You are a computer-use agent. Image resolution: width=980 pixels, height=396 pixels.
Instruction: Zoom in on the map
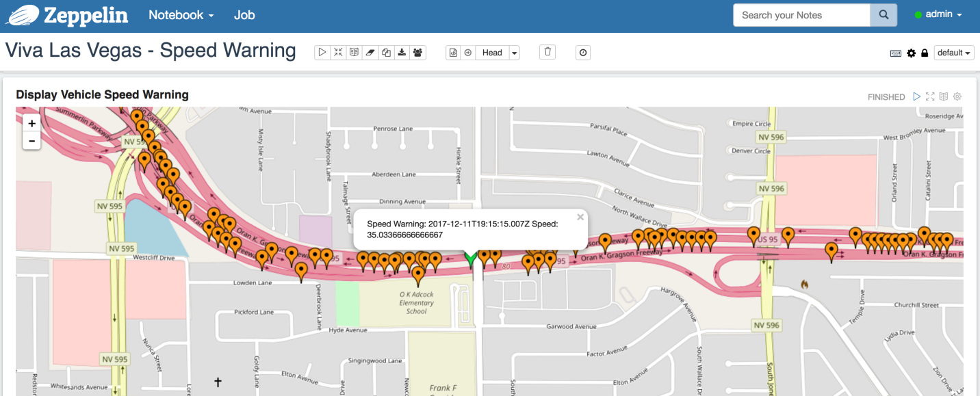pyautogui.click(x=31, y=123)
